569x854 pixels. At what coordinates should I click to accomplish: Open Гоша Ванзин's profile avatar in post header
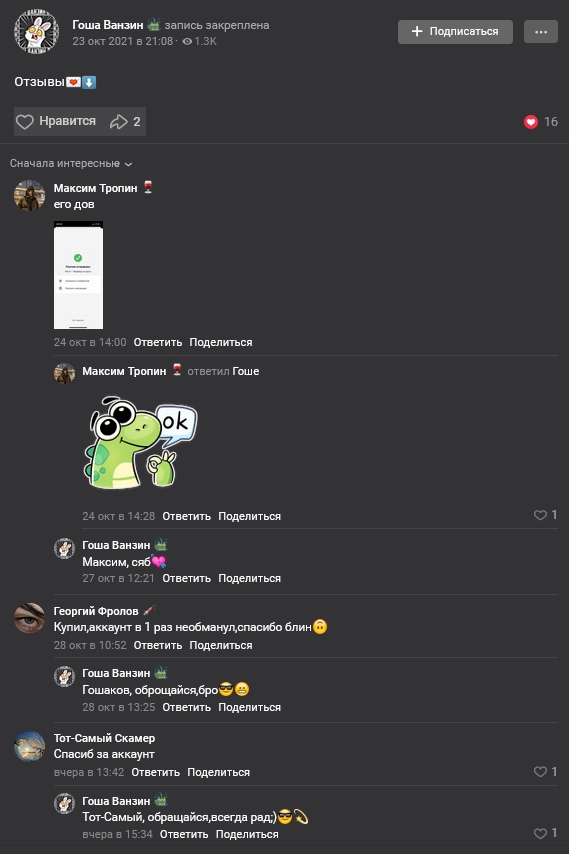coord(36,32)
